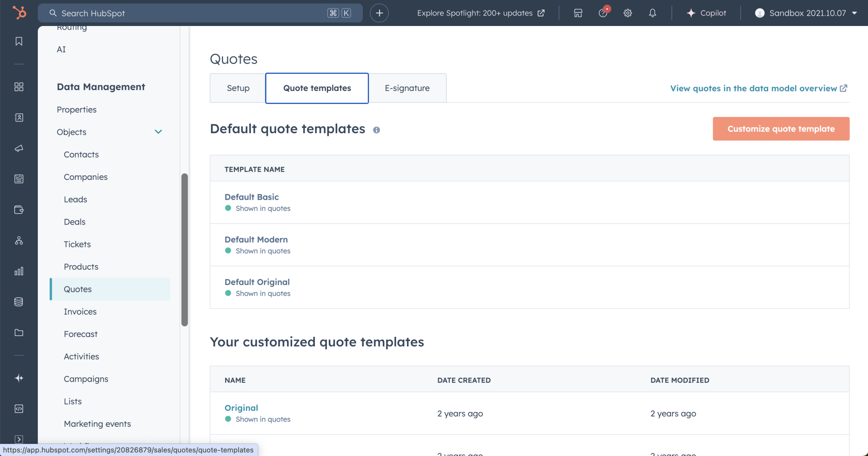Select the Quote templates tab
868x456 pixels.
tap(317, 88)
